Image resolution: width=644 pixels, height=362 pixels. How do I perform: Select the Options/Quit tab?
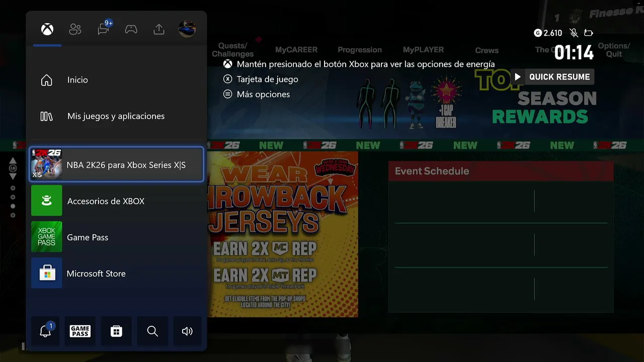[x=614, y=50]
